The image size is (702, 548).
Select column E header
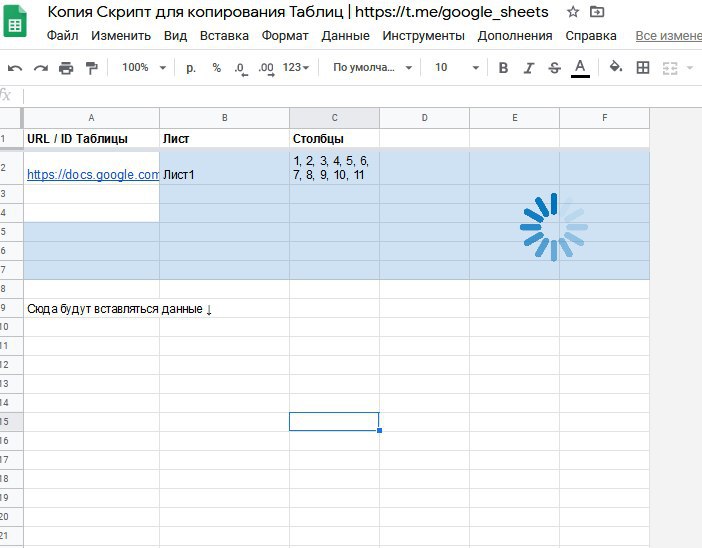click(514, 118)
